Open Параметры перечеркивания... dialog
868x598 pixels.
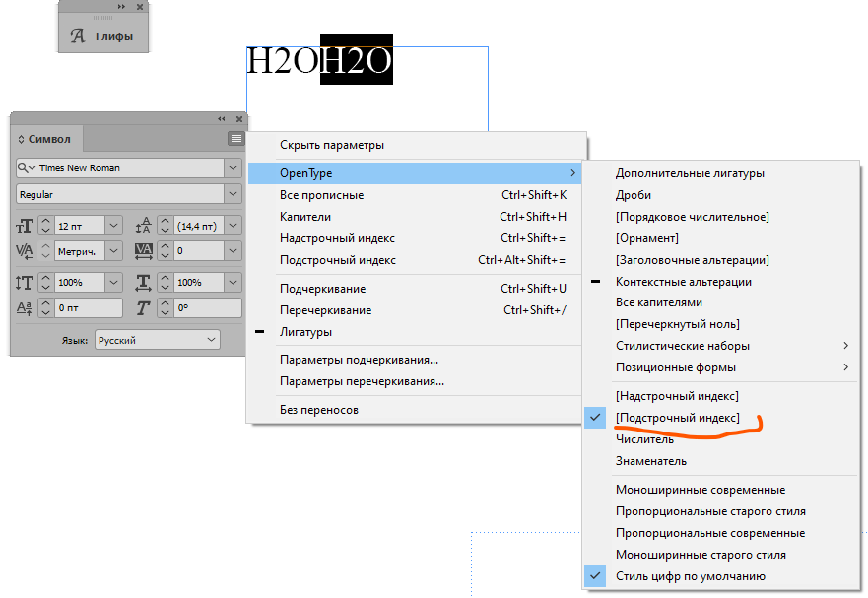(416, 381)
